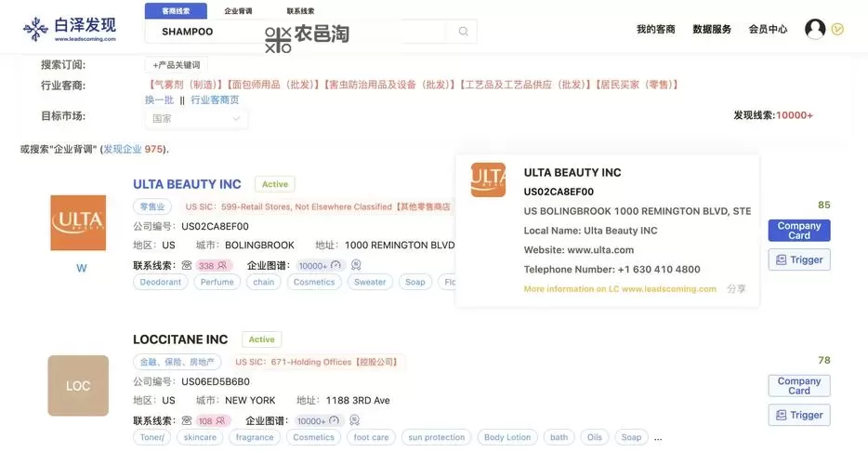Open ULTA enterprise graph 10000+ badge
Screen dimensions: 868x465
(321, 265)
